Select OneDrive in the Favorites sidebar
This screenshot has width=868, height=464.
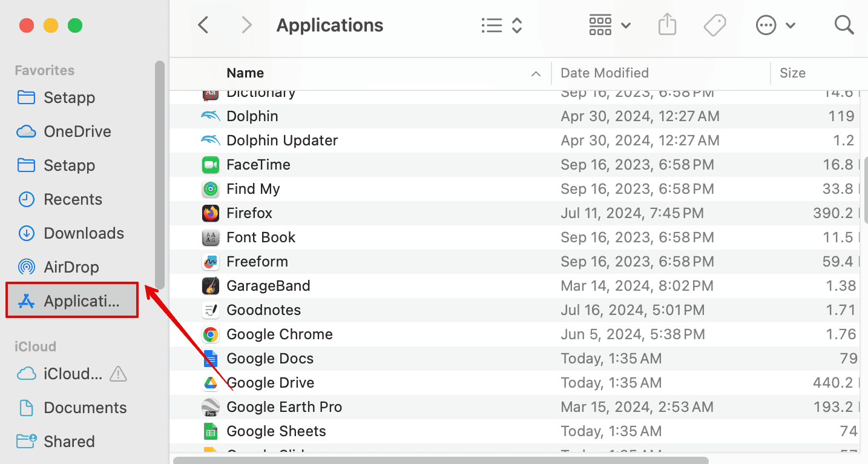coord(77,131)
